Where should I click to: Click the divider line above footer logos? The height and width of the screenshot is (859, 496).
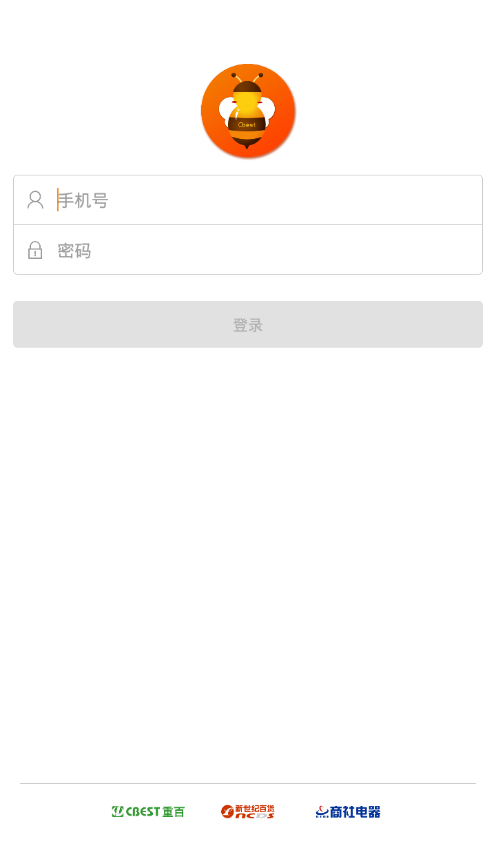[x=248, y=783]
